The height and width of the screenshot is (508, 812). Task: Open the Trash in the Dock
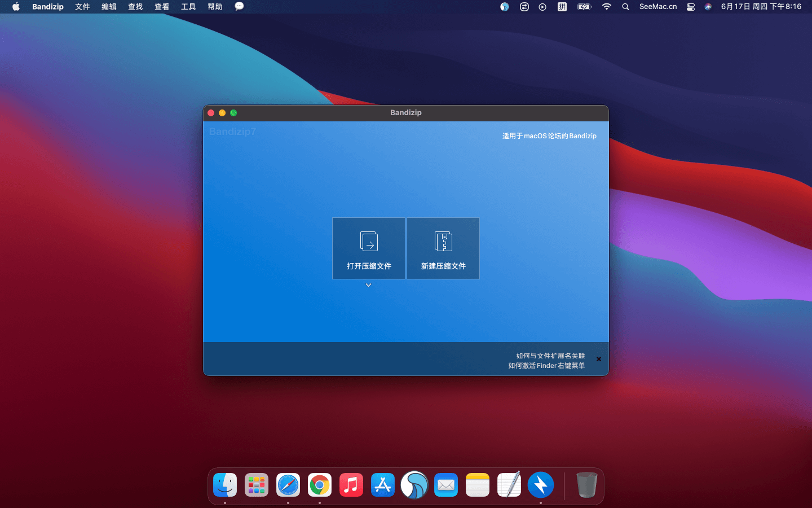tap(586, 485)
